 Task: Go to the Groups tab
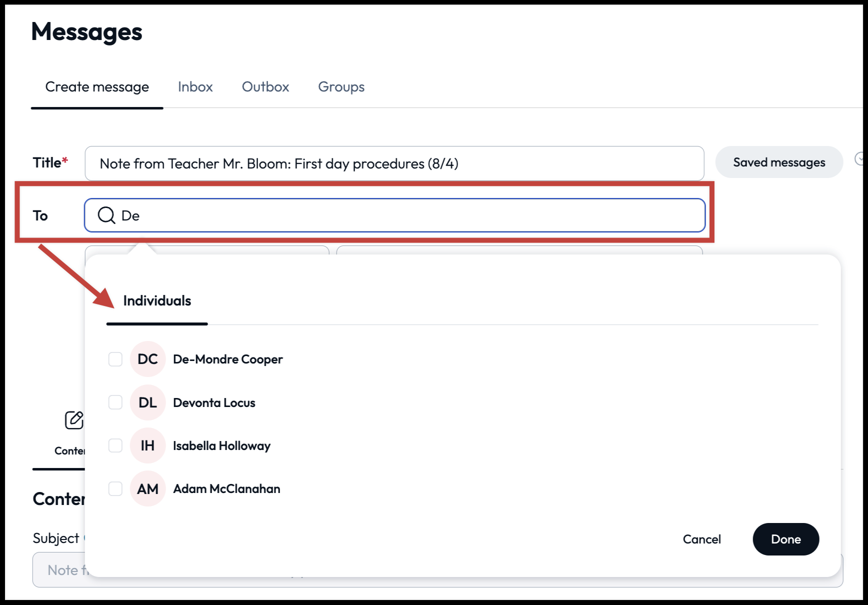341,87
